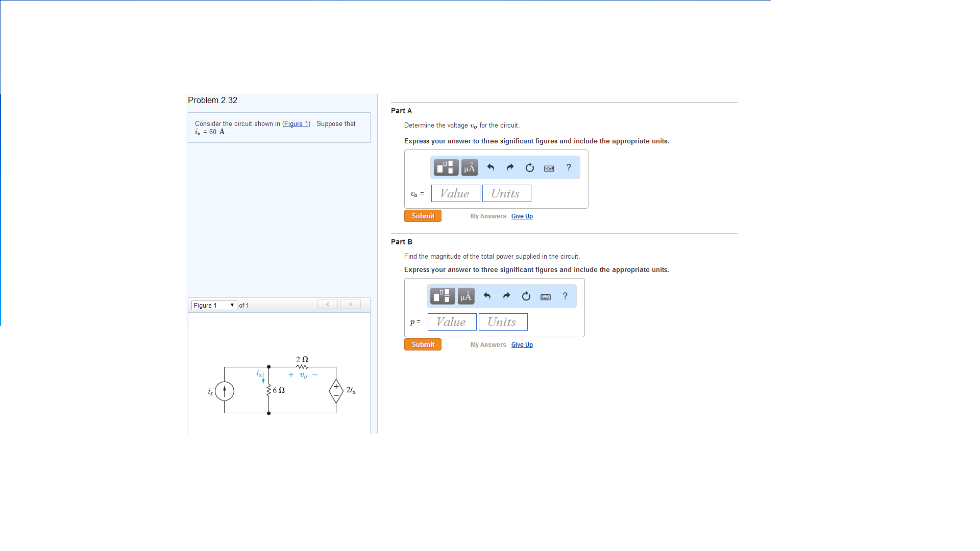This screenshot has width=980, height=551.
Task: Redo in Part A answer toolbar
Action: coord(510,167)
